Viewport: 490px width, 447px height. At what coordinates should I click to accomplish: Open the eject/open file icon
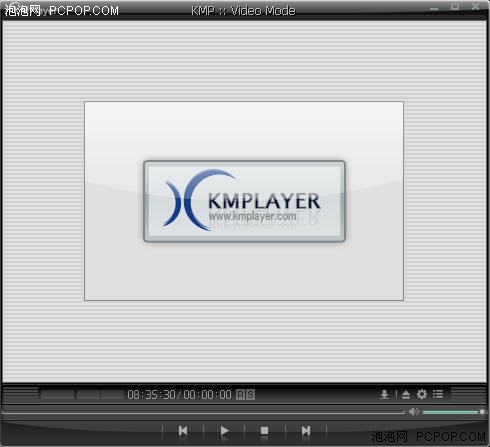pyautogui.click(x=406, y=395)
